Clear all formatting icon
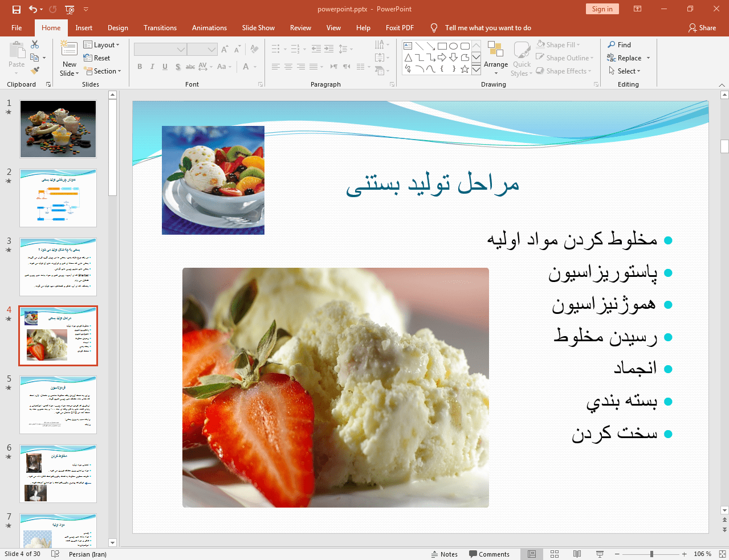The image size is (729, 560). tap(254, 50)
